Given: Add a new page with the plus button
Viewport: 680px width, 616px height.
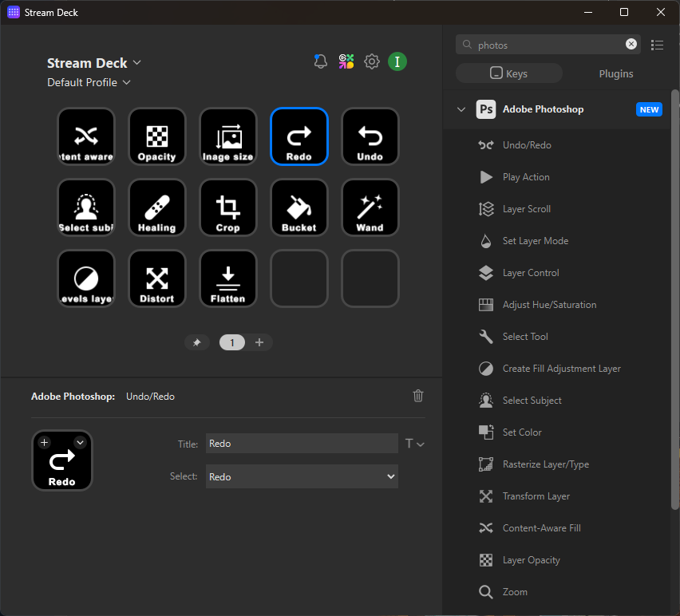Looking at the screenshot, I should coord(259,342).
